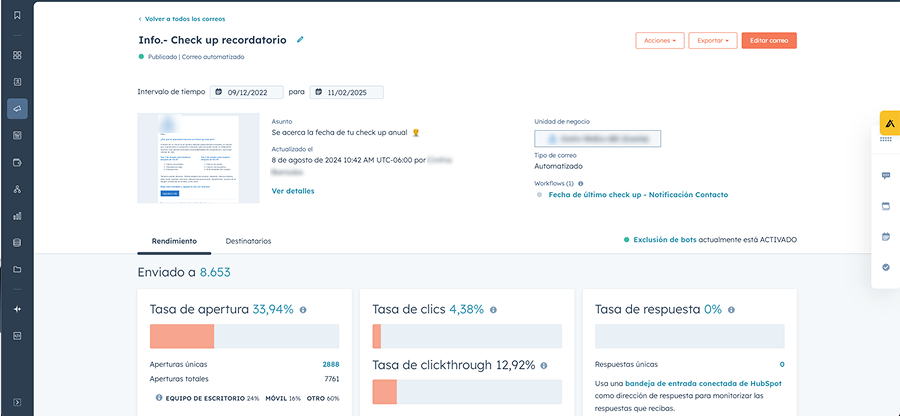This screenshot has width=900, height=416.
Task: Grab the dotted drag handle in right panel
Action: tap(886, 139)
